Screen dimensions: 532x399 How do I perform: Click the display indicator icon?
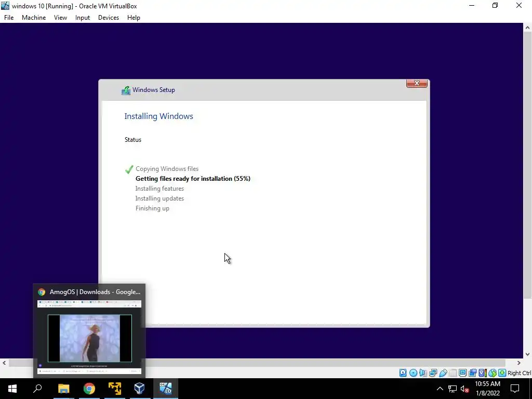click(x=462, y=373)
